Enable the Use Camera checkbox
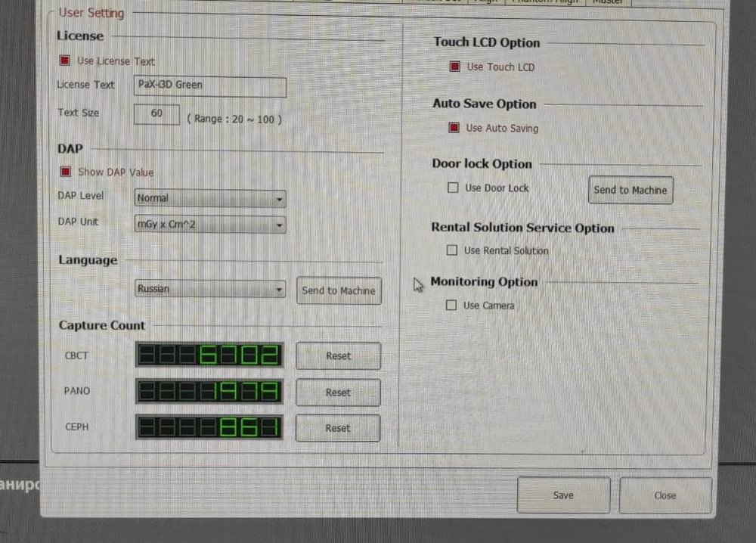Viewport: 756px width, 543px height. point(451,306)
